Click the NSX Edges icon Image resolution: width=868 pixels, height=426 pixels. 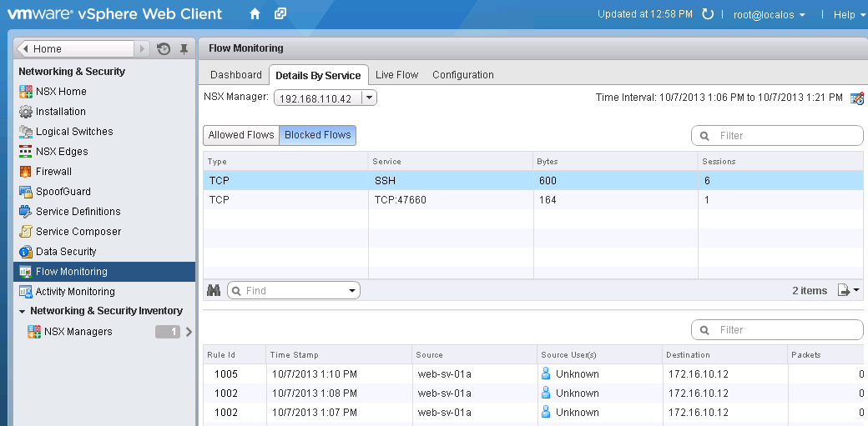point(26,151)
